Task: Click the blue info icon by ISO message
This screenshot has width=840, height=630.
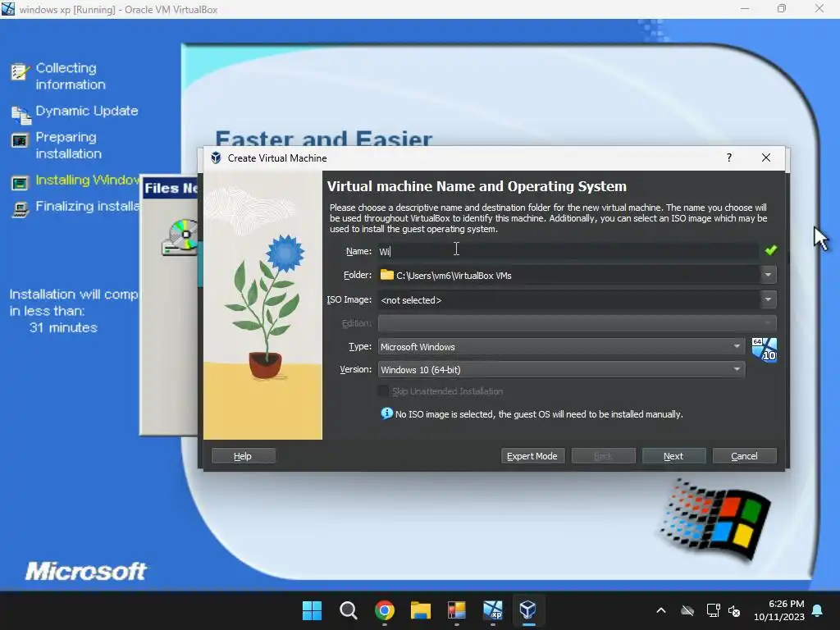Action: pos(386,413)
